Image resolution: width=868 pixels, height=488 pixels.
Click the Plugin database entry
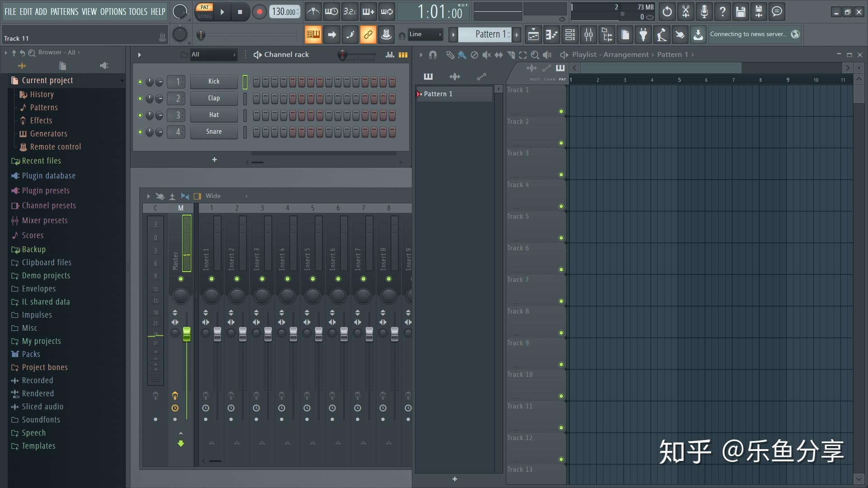click(48, 175)
